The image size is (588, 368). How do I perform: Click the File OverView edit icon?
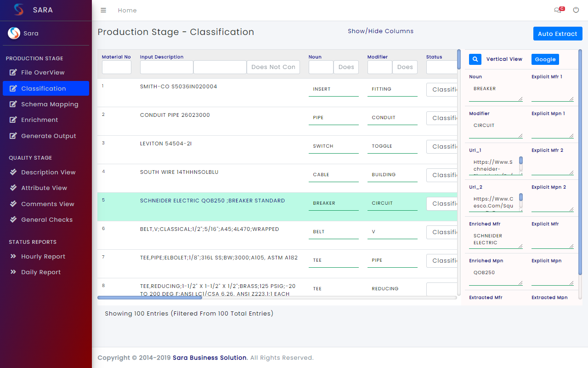tap(13, 72)
